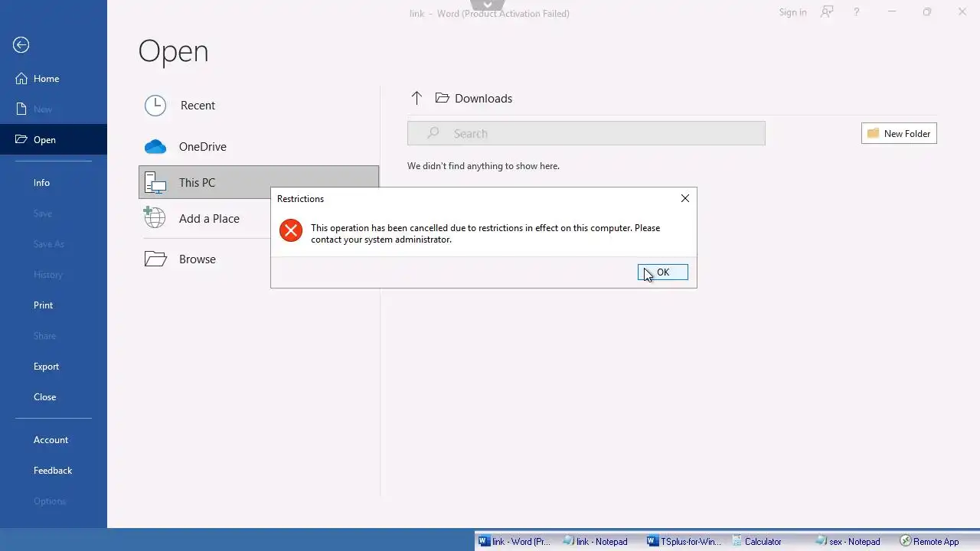Switch to Remote App taskbar item
Viewport: 980px width, 551px height.
coord(930,541)
